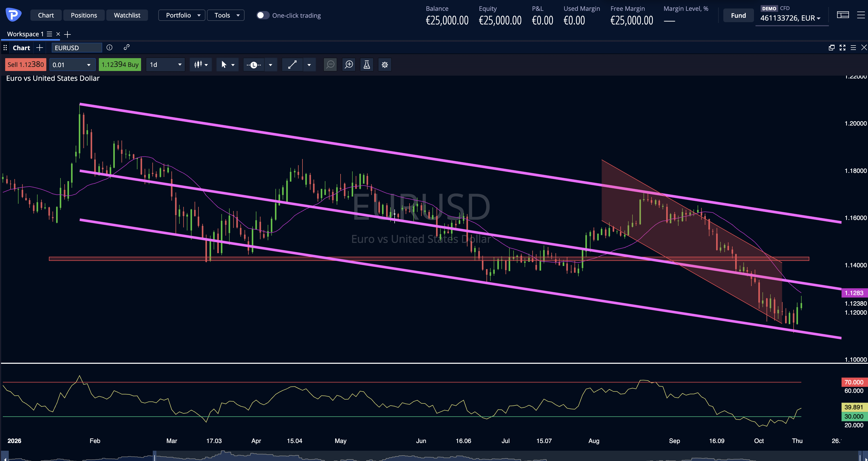Expand the Tools dropdown

[x=226, y=15]
